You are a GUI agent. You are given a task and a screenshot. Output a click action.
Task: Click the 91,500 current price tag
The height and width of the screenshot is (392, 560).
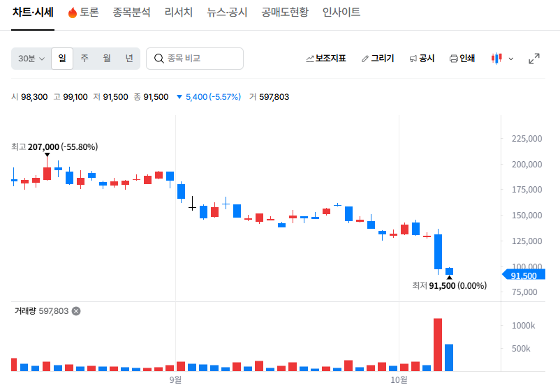tap(524, 276)
